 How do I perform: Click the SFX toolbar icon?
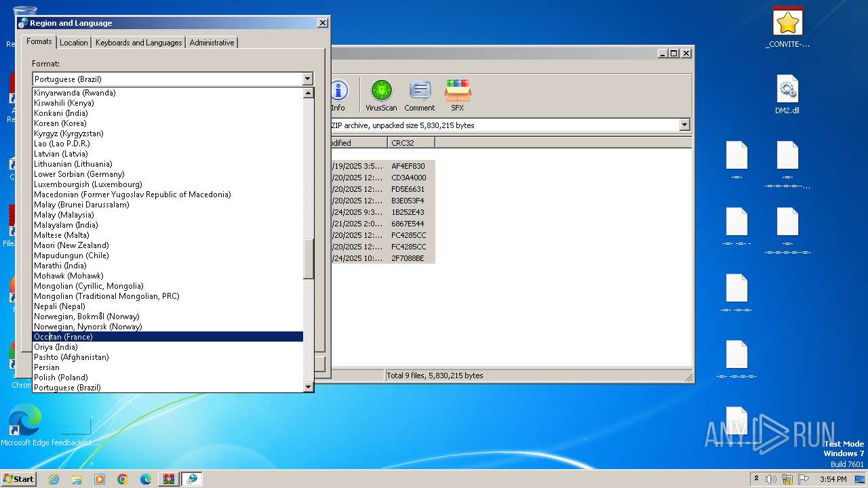458,96
